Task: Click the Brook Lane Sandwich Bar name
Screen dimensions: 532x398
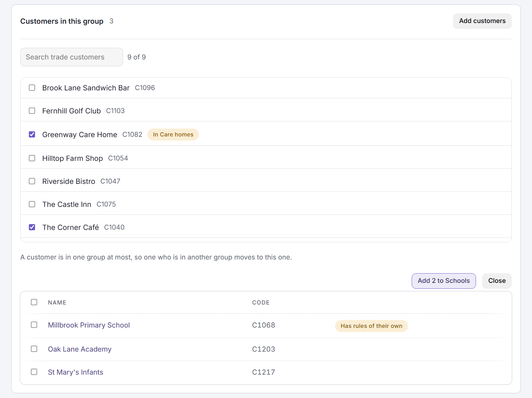Action: pos(86,88)
